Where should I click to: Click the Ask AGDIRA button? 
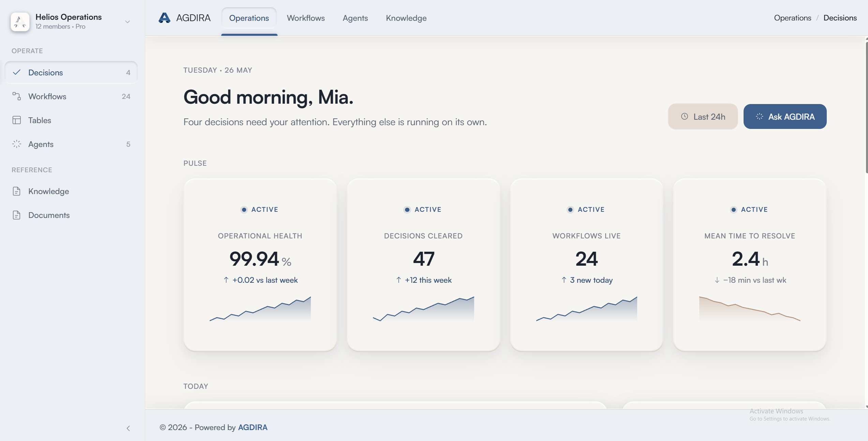click(785, 117)
